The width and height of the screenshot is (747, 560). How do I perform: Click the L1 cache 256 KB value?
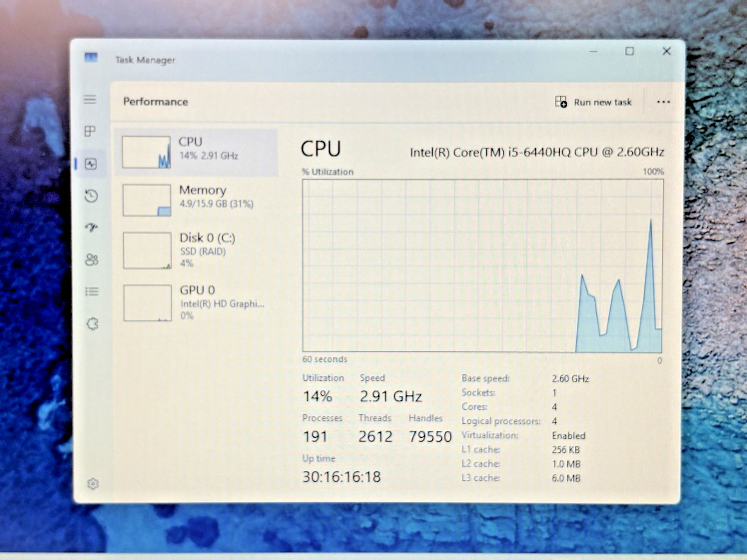click(565, 450)
